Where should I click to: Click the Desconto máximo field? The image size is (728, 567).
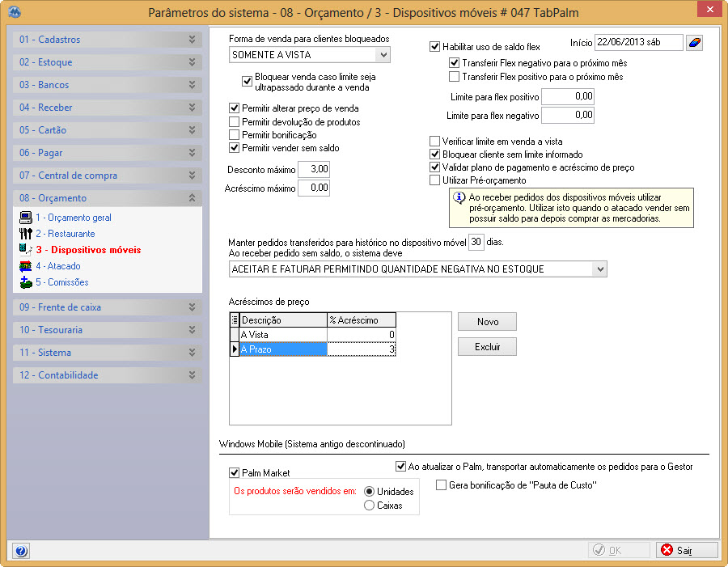coord(314,169)
